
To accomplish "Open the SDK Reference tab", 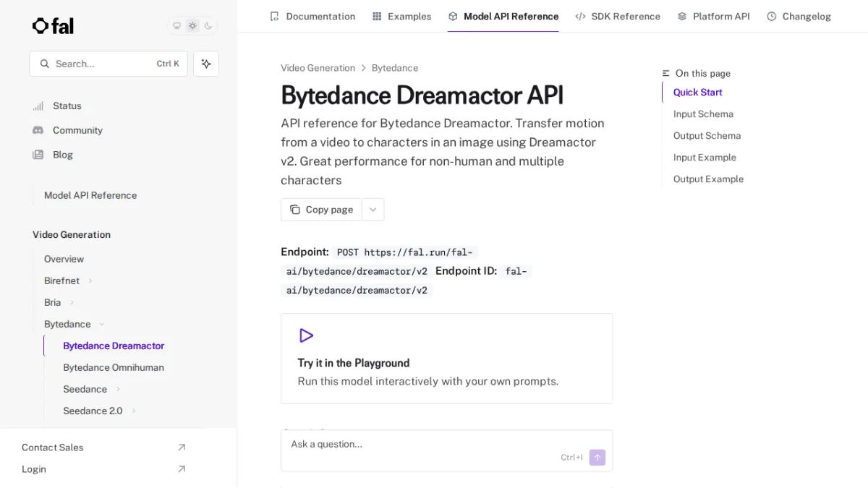I will coord(618,16).
